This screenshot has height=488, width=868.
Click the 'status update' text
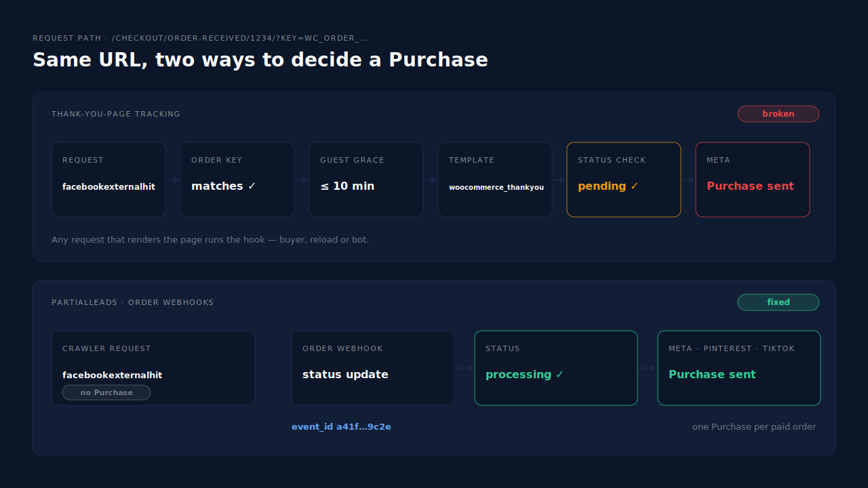345,374
